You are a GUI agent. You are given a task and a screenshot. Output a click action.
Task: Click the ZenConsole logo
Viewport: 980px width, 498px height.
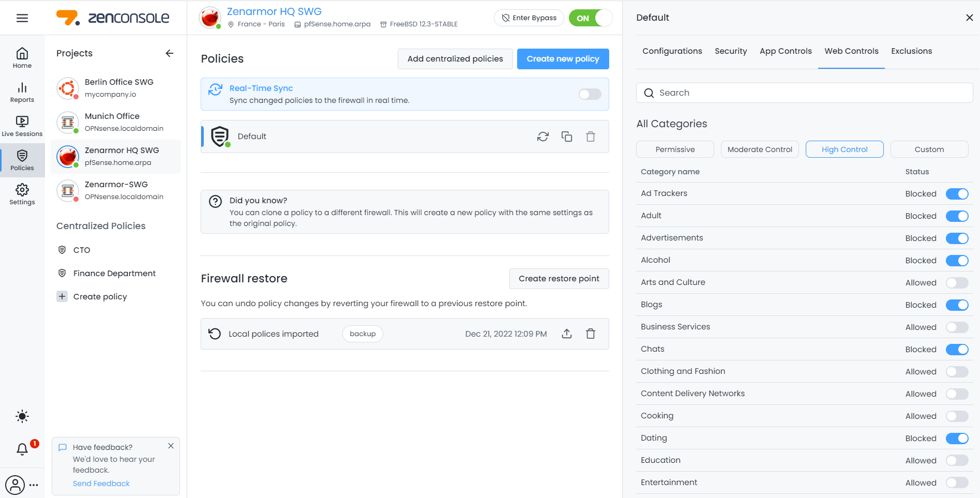(x=113, y=18)
